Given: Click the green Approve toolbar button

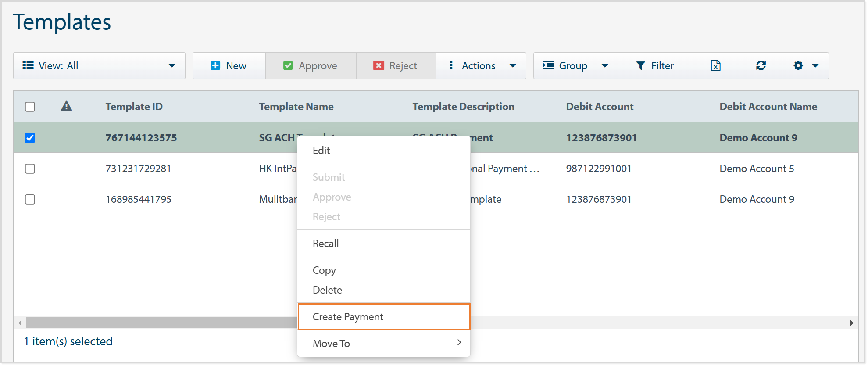Looking at the screenshot, I should (x=311, y=66).
